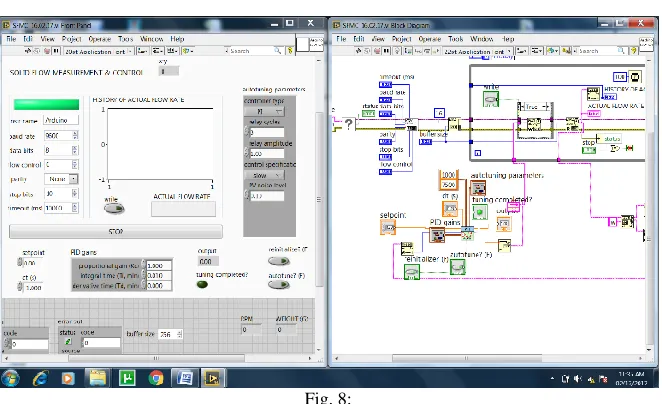Click Run Continuously in Front Panel toolbar
This screenshot has height=404, width=662.
pos(37,51)
